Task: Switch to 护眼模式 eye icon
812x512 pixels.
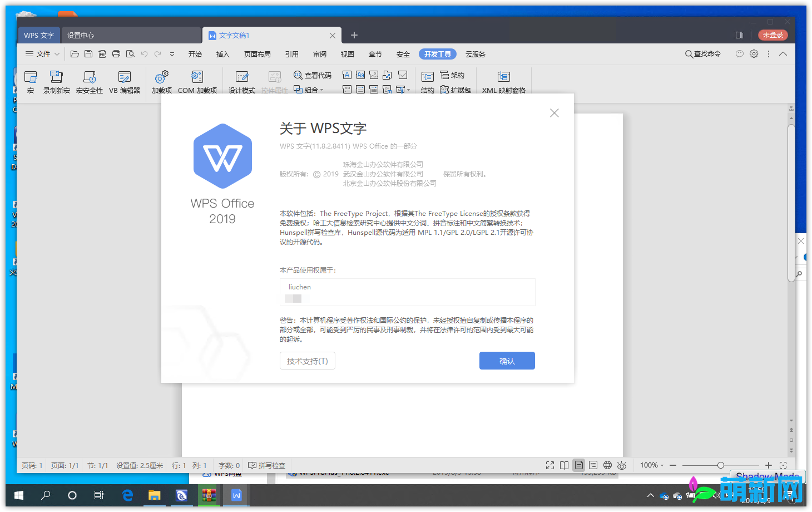Action: [x=622, y=465]
